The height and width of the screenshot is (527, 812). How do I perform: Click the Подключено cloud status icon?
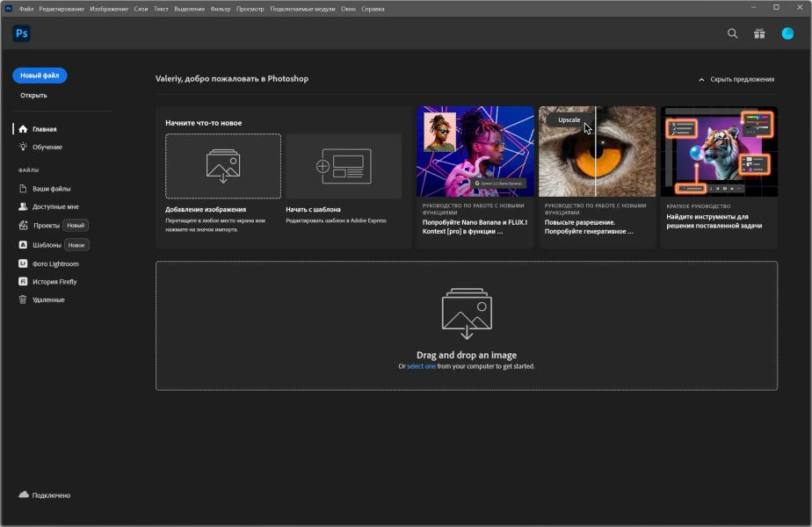coord(24,495)
